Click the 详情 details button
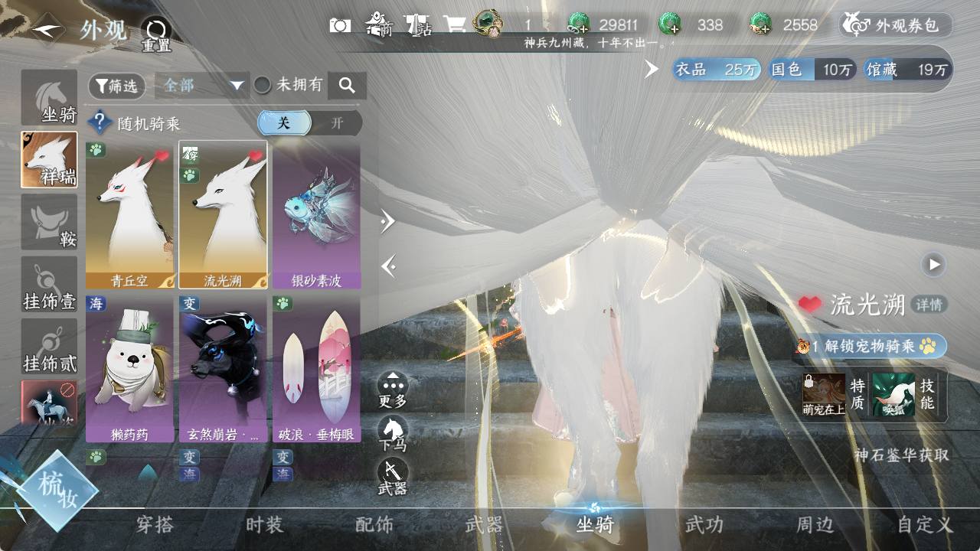This screenshot has height=551, width=980. point(929,305)
